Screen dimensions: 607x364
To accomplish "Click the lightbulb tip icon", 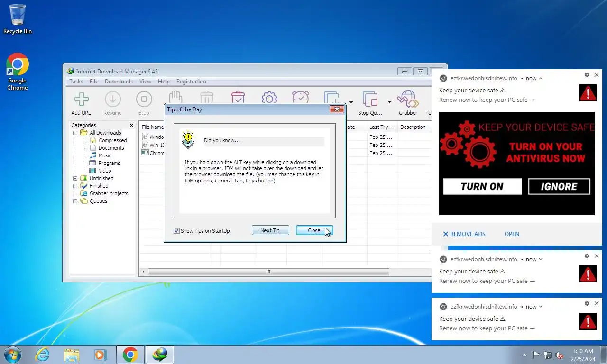I will [188, 140].
